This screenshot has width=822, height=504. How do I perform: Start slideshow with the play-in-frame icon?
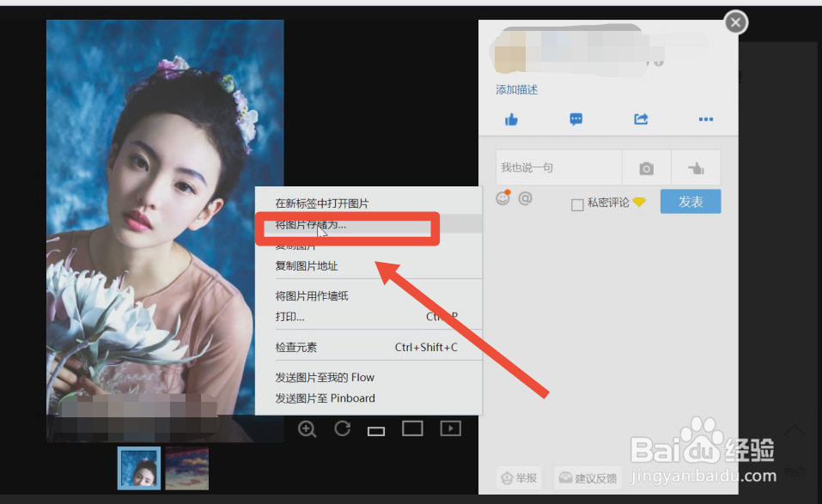click(450, 428)
